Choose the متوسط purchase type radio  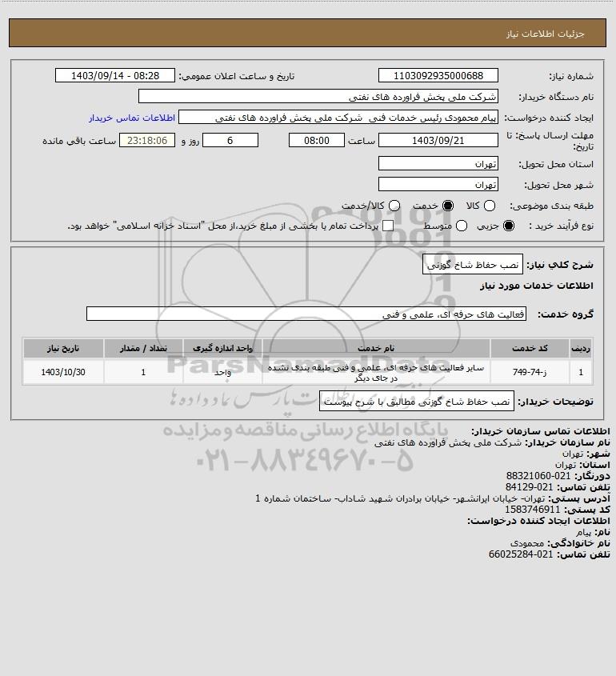(x=462, y=226)
